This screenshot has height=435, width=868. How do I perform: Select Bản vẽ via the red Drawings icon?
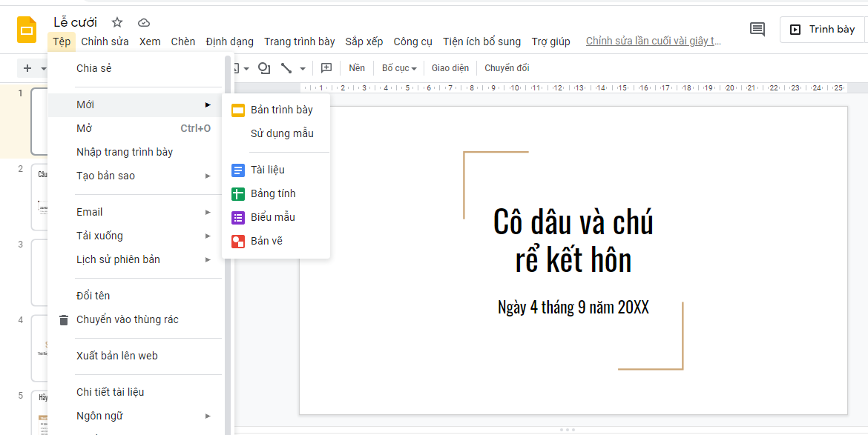pyautogui.click(x=238, y=241)
